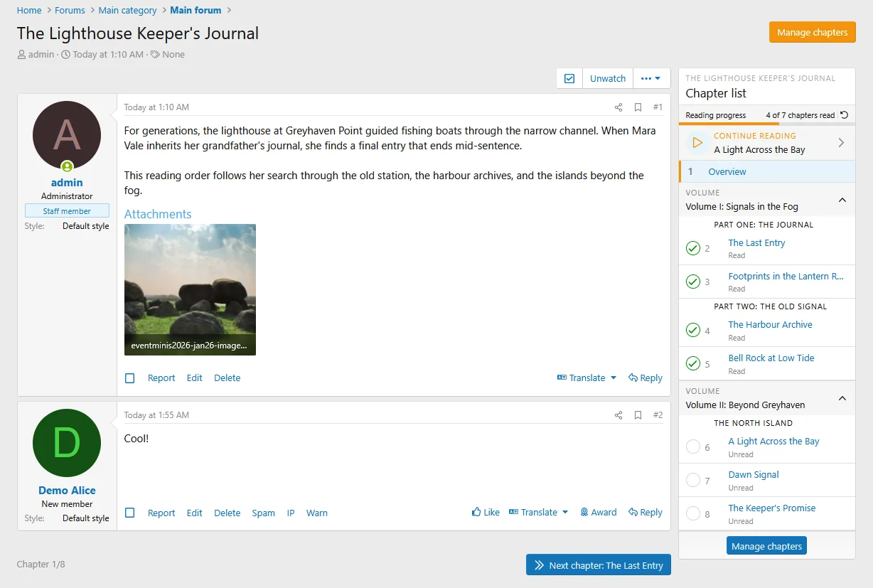Bookmark post #1
The height and width of the screenshot is (588, 873).
coord(638,107)
